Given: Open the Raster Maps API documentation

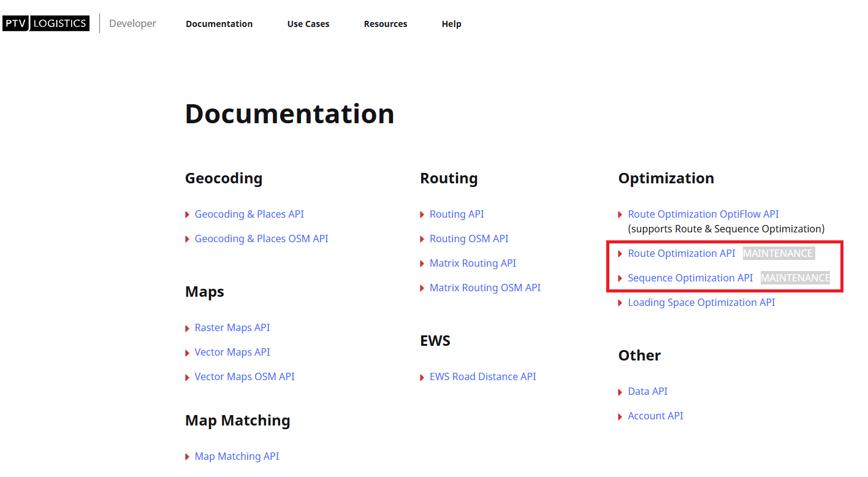Looking at the screenshot, I should 232,327.
